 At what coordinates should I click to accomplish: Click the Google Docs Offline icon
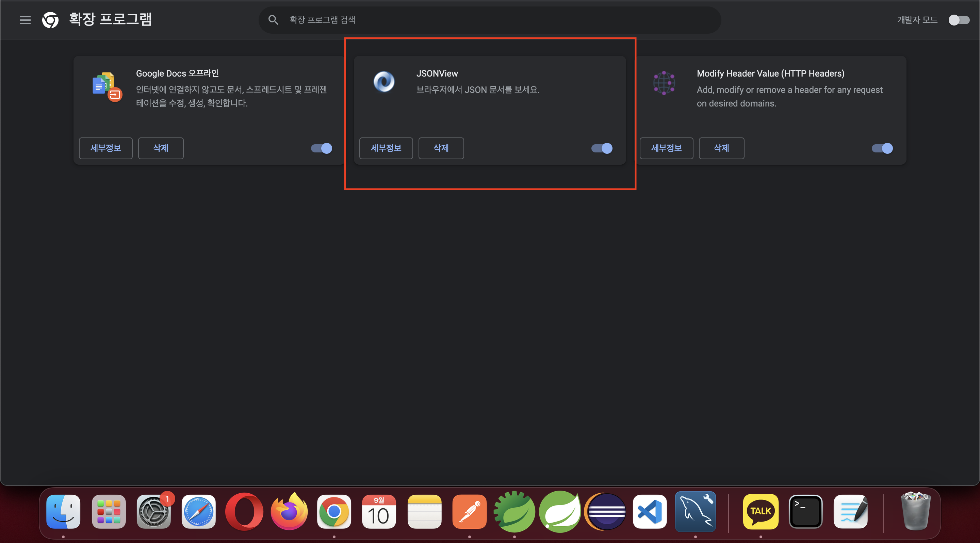click(x=107, y=87)
